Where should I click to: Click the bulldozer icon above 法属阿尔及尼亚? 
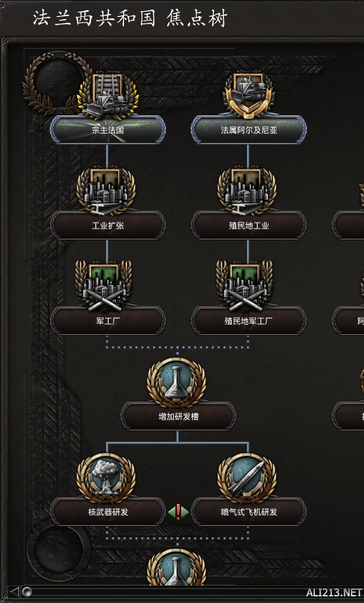pyautogui.click(x=249, y=94)
